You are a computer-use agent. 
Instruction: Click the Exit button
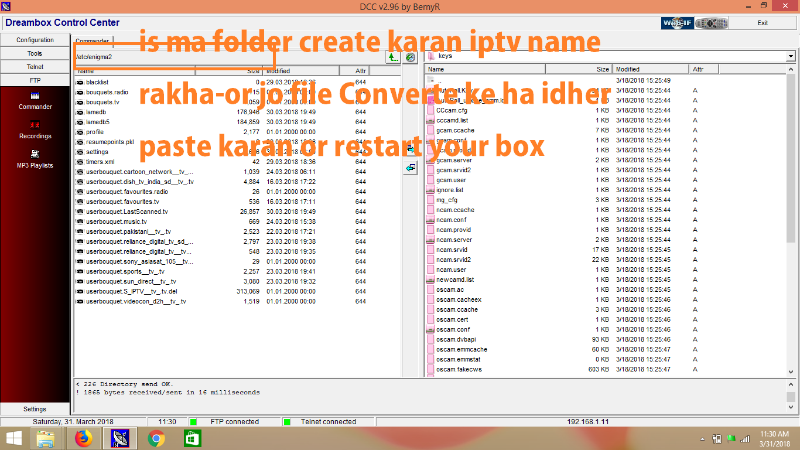coord(763,22)
